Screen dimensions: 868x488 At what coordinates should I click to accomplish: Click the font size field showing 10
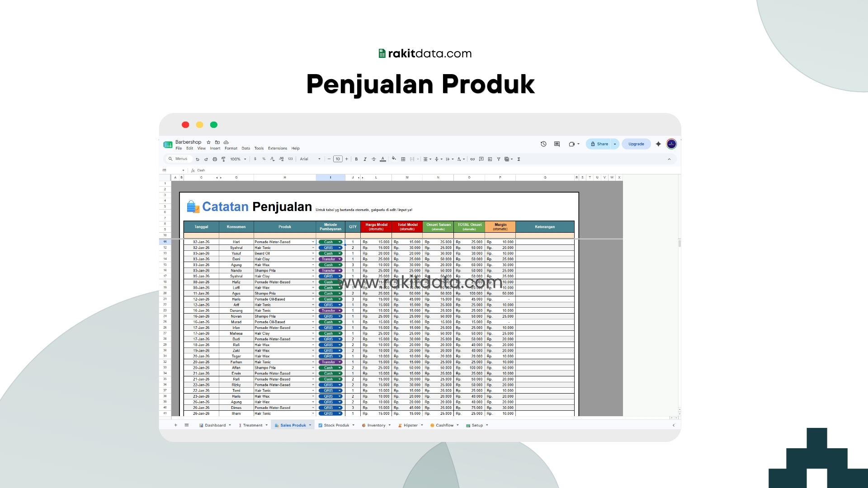pos(338,159)
